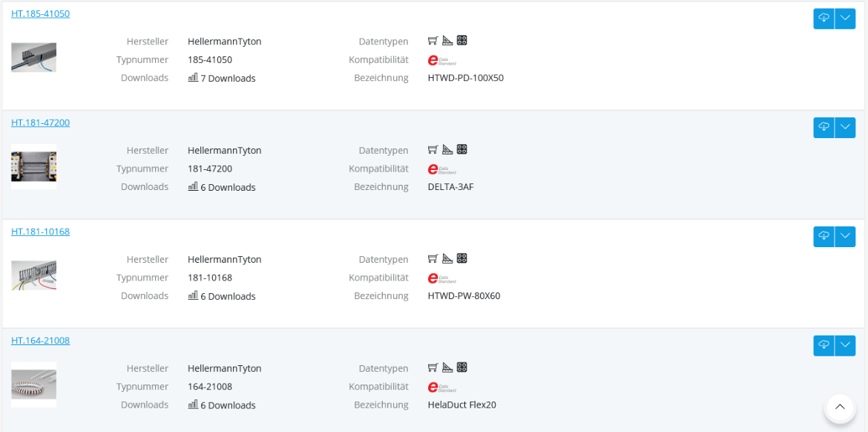Screen dimensions: 868x432
Task: Expand download options dropdown for HT.181-47200
Action: (845, 128)
